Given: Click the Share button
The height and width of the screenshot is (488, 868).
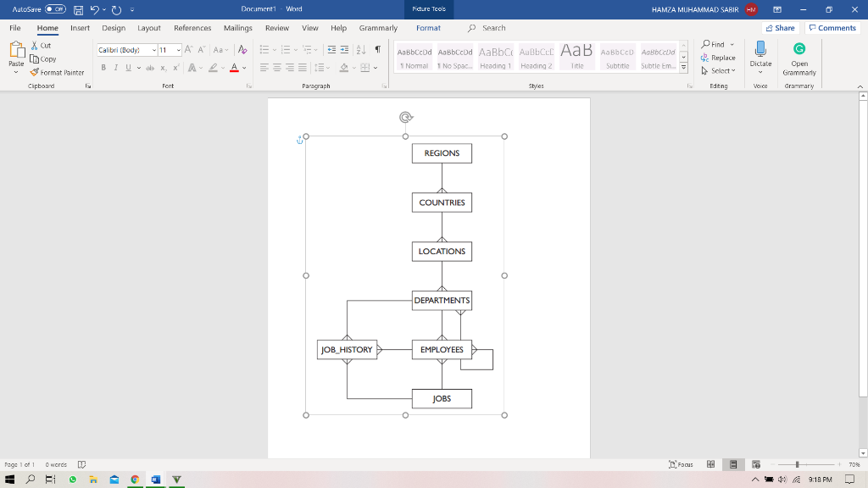Looking at the screenshot, I should 779,27.
